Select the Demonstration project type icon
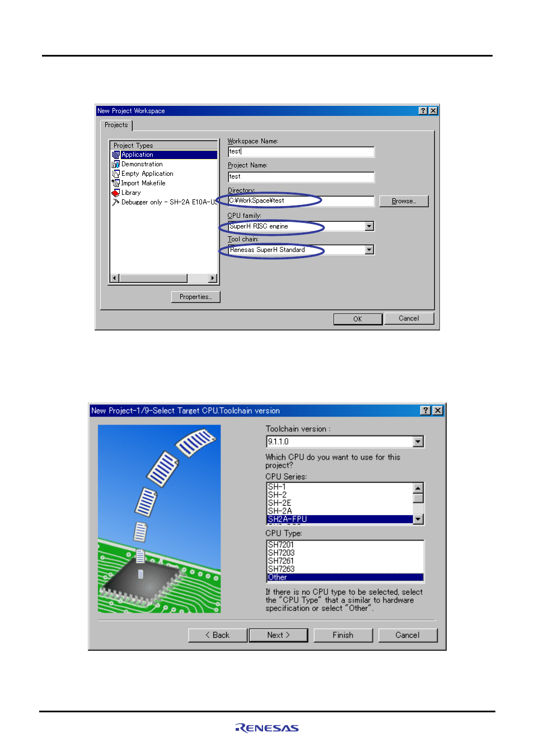The height and width of the screenshot is (756, 534). tap(116, 164)
